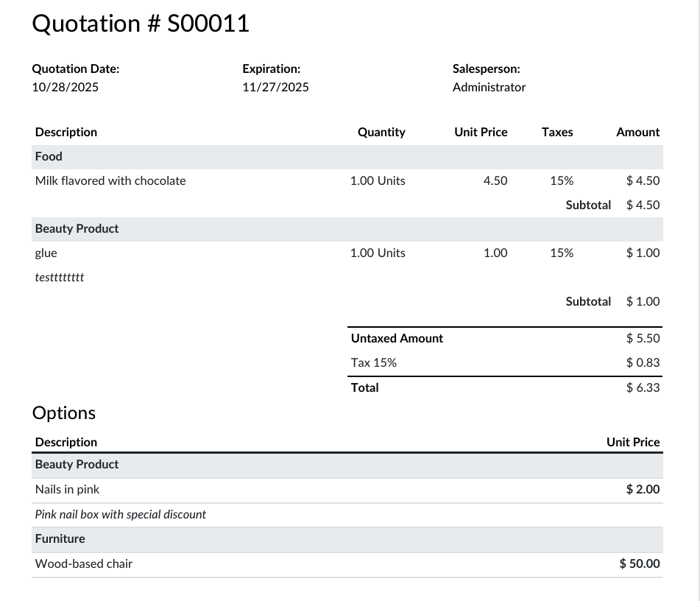
Task: Click the testttttttt note text
Action: pyautogui.click(x=60, y=278)
